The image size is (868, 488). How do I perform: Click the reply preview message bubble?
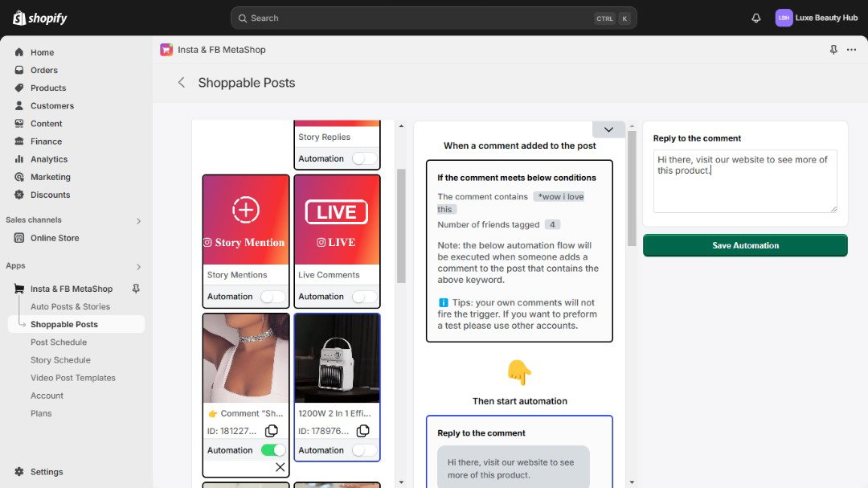pyautogui.click(x=513, y=468)
